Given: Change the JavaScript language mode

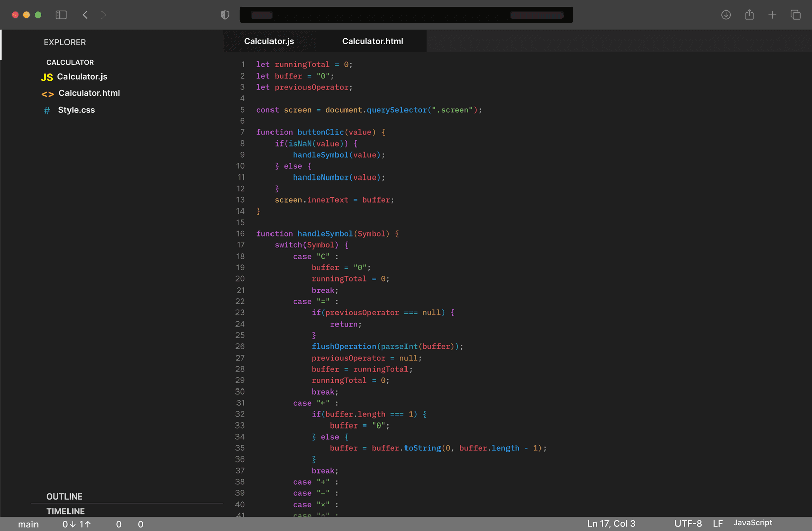Looking at the screenshot, I should click(x=753, y=523).
